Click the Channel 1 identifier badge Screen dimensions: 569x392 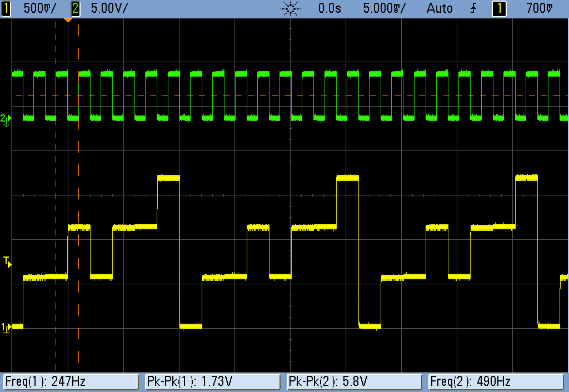coord(6,8)
